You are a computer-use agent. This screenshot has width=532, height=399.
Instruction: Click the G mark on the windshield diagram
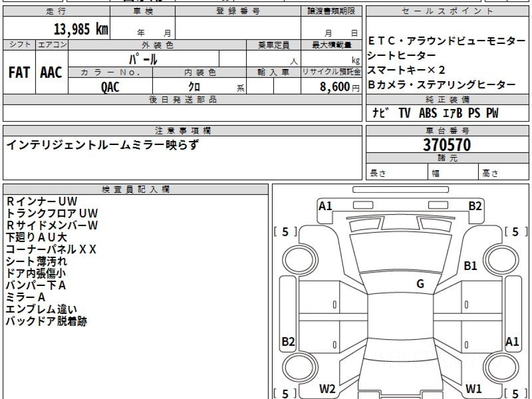click(x=420, y=284)
